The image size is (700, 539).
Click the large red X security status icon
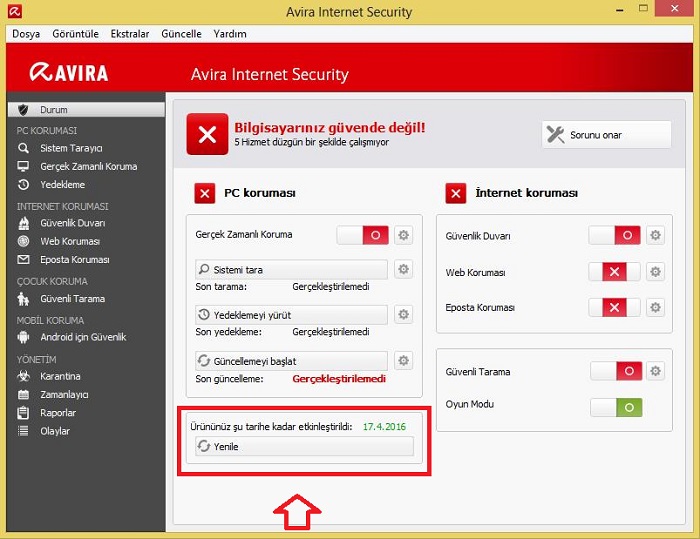pos(208,134)
